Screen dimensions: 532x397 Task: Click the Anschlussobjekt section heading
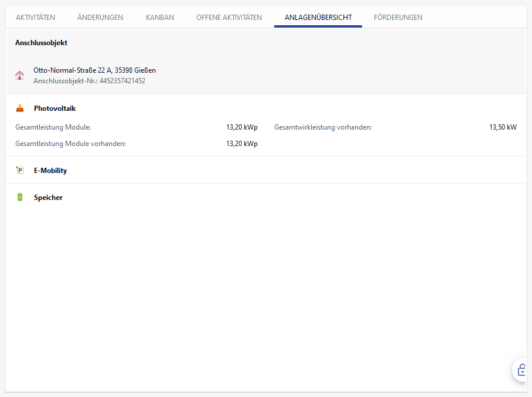pyautogui.click(x=41, y=43)
